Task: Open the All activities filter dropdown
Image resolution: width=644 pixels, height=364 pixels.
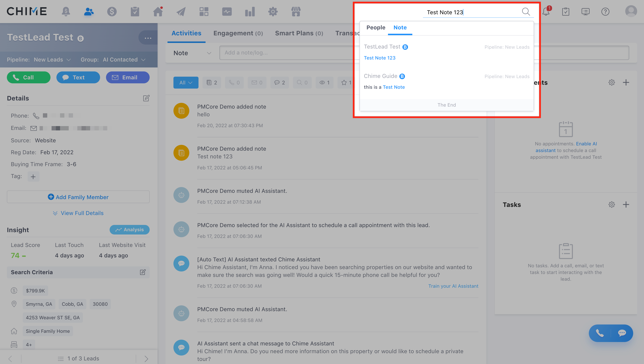Action: 186,83
